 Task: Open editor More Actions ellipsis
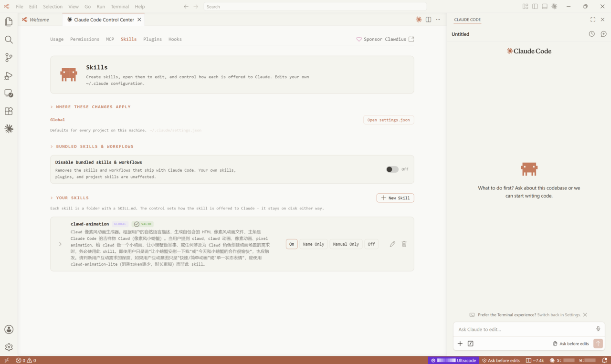438,20
